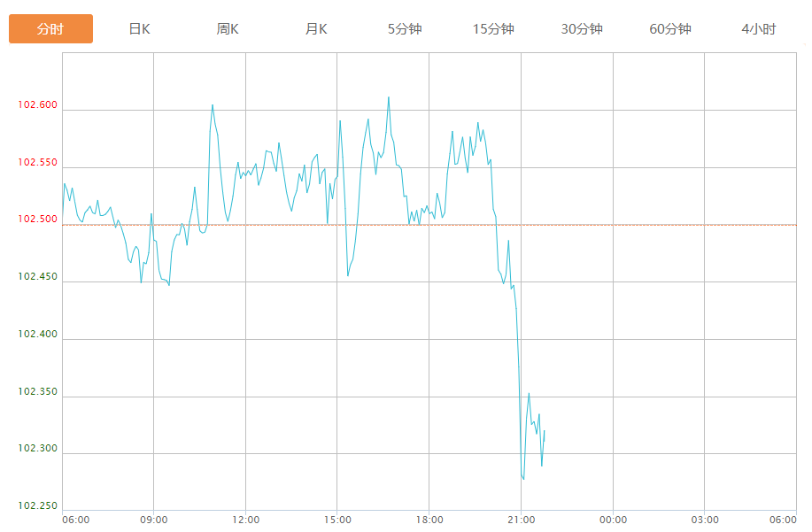Switch to the 4小时 tab
The width and height of the screenshot is (812, 532).
pos(759,29)
